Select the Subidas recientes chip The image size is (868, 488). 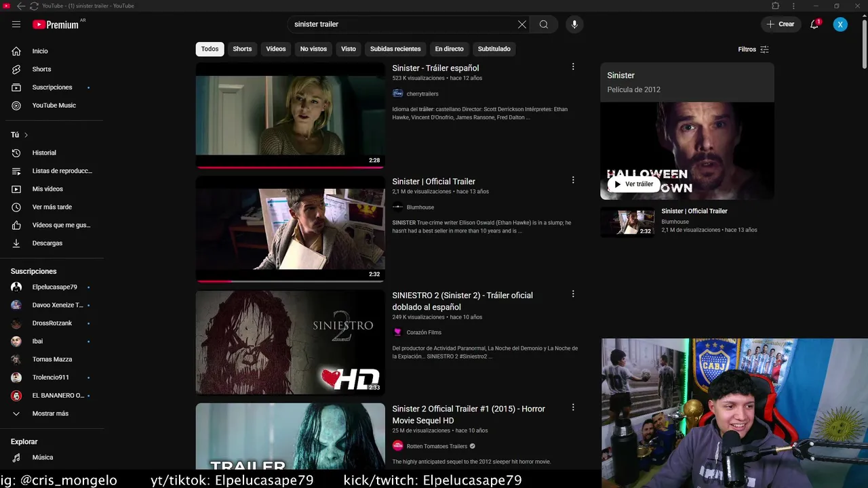(395, 49)
